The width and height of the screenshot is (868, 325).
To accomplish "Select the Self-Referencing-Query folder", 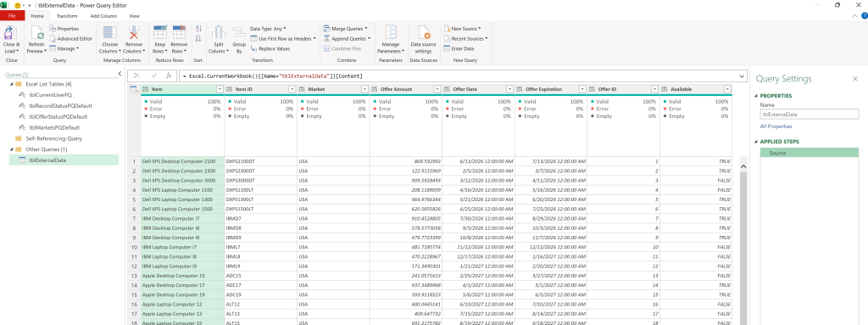I will click(53, 138).
